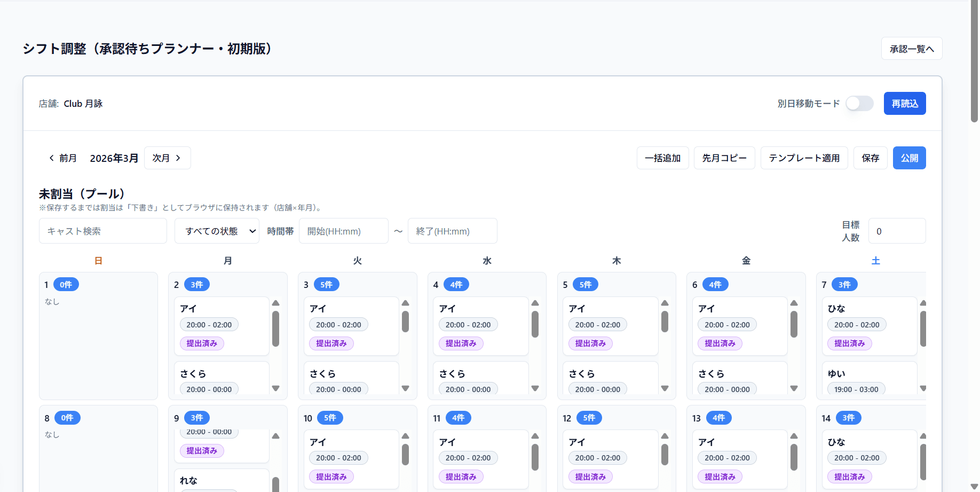Enable the 別日移動モード toggle switch
Screen dimensions: 980x492
(x=859, y=104)
